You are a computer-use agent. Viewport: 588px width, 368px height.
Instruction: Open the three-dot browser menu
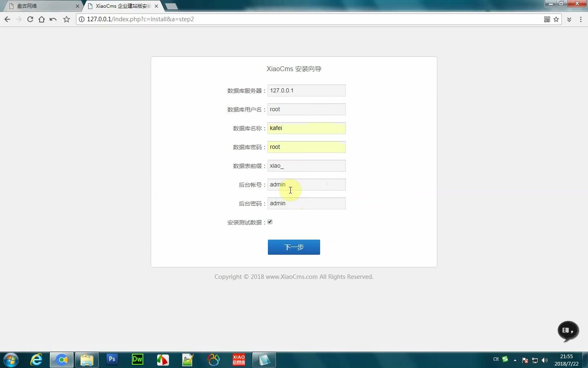coord(581,19)
